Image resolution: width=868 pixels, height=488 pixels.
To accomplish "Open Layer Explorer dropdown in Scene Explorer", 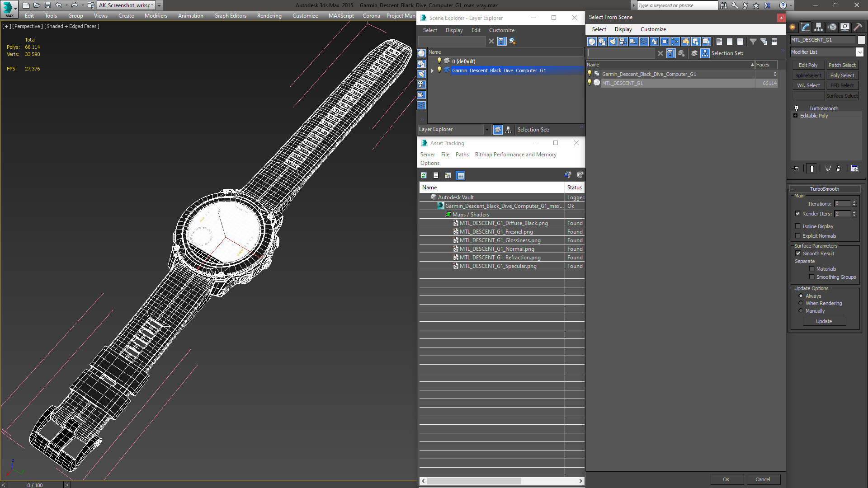I will click(x=487, y=130).
